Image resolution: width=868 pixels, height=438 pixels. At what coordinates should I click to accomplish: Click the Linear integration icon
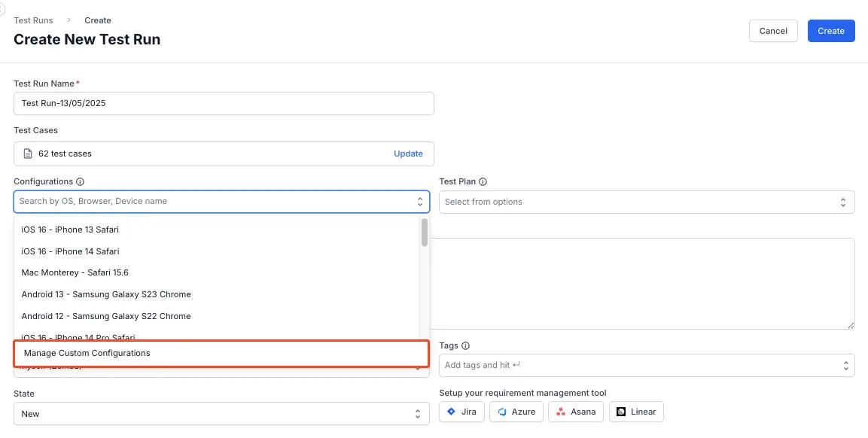[x=623, y=412]
